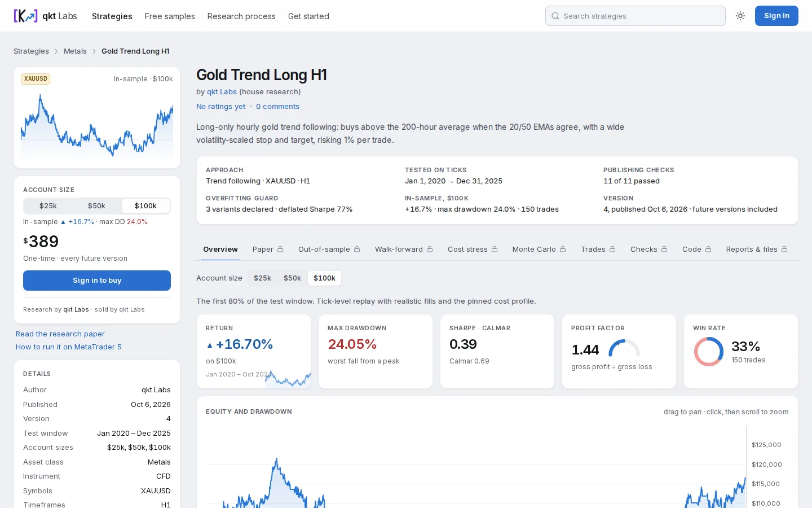Click the $389 price

coord(41,242)
